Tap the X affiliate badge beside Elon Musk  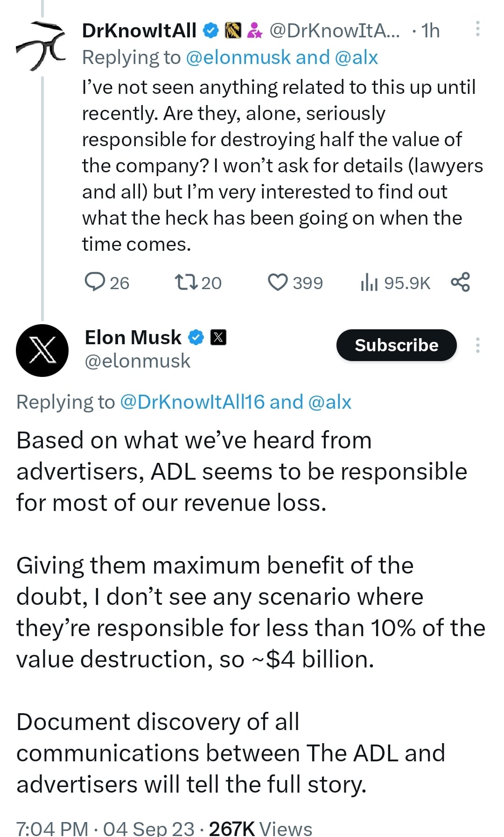218,337
